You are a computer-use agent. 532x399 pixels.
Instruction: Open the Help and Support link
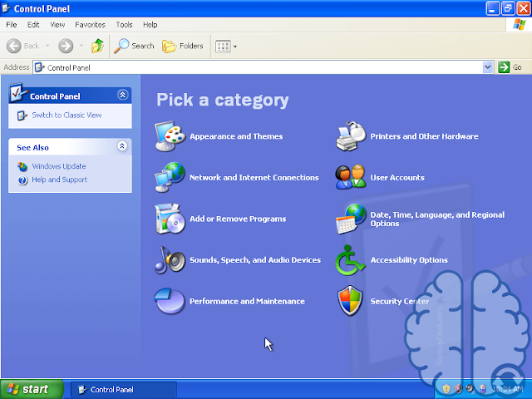tap(59, 180)
